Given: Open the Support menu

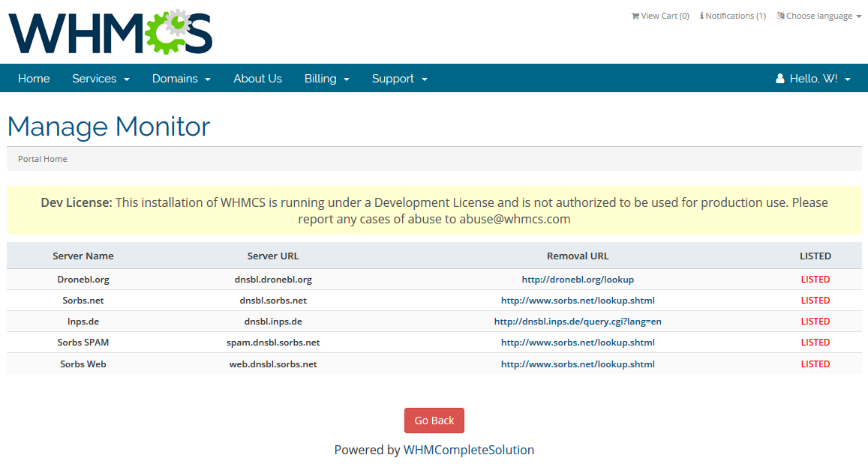Looking at the screenshot, I should (400, 79).
